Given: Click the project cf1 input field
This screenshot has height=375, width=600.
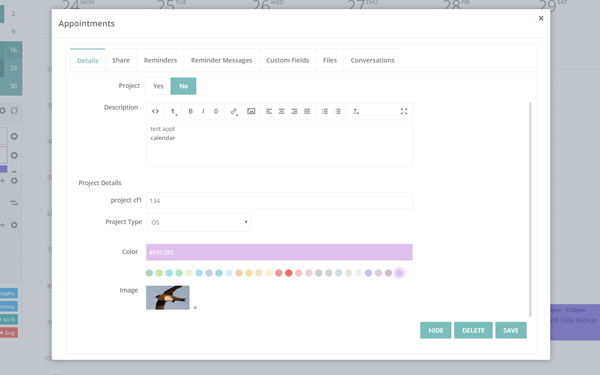Looking at the screenshot, I should pyautogui.click(x=279, y=201).
